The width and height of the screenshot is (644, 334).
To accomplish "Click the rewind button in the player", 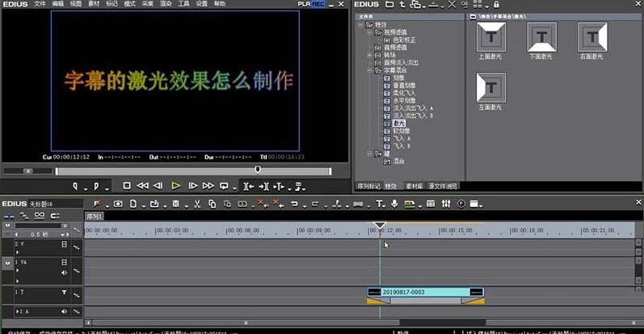I will click(x=142, y=186).
